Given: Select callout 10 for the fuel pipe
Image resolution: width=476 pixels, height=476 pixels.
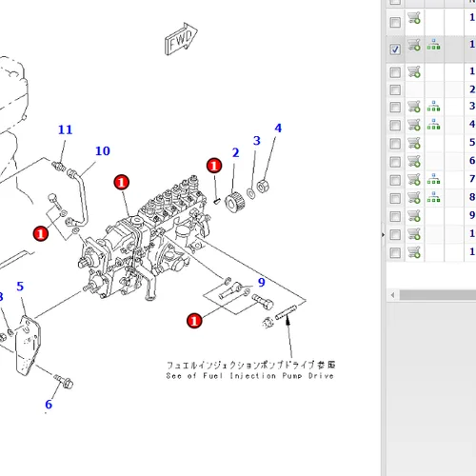Looking at the screenshot, I should (x=103, y=151).
